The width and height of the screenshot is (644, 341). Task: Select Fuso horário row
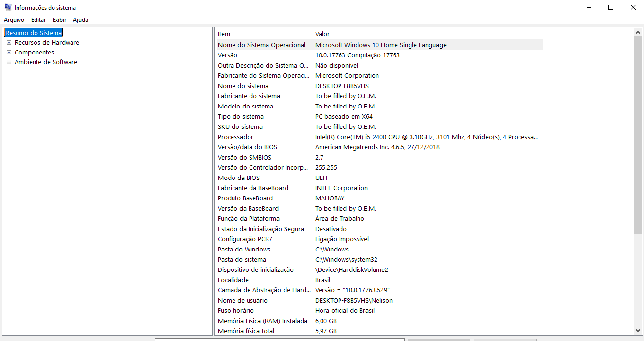coord(379,310)
